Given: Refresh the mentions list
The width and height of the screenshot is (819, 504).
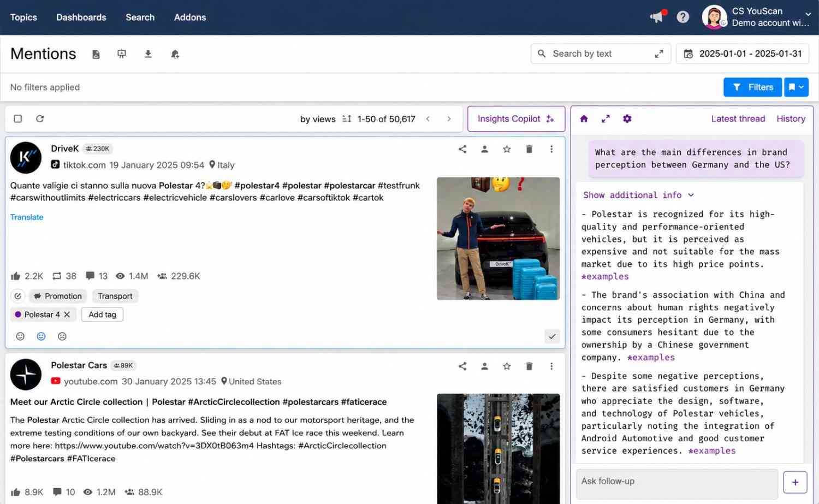Looking at the screenshot, I should click(x=40, y=118).
